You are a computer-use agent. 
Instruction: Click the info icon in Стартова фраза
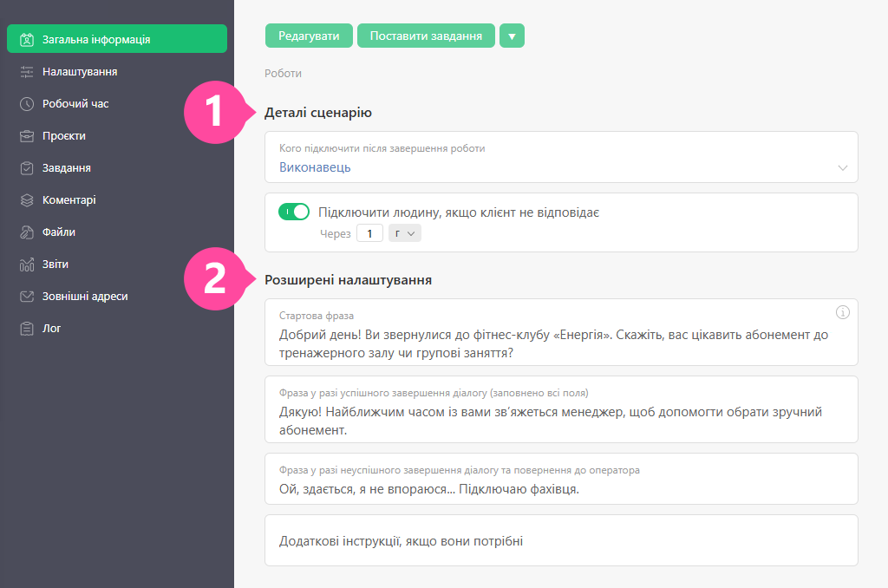[842, 312]
